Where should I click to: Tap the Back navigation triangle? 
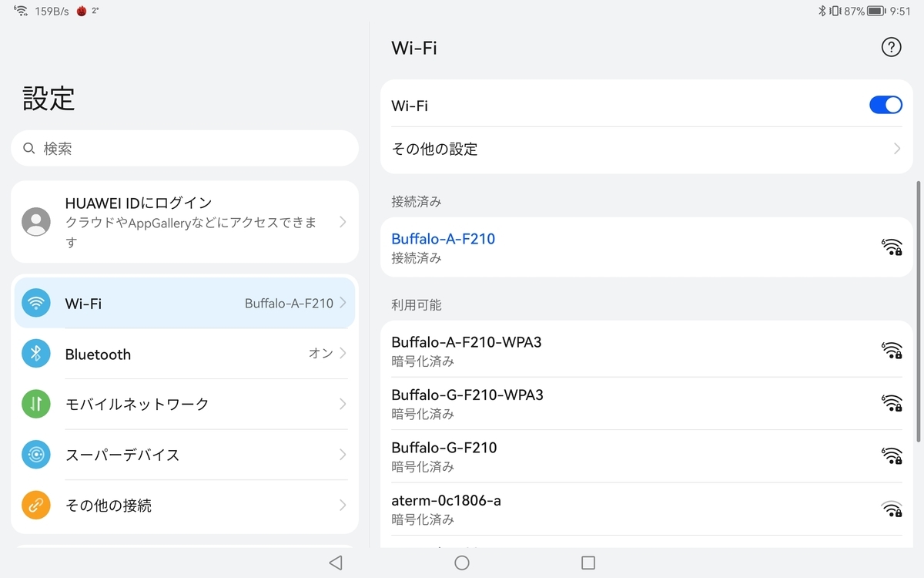point(335,563)
